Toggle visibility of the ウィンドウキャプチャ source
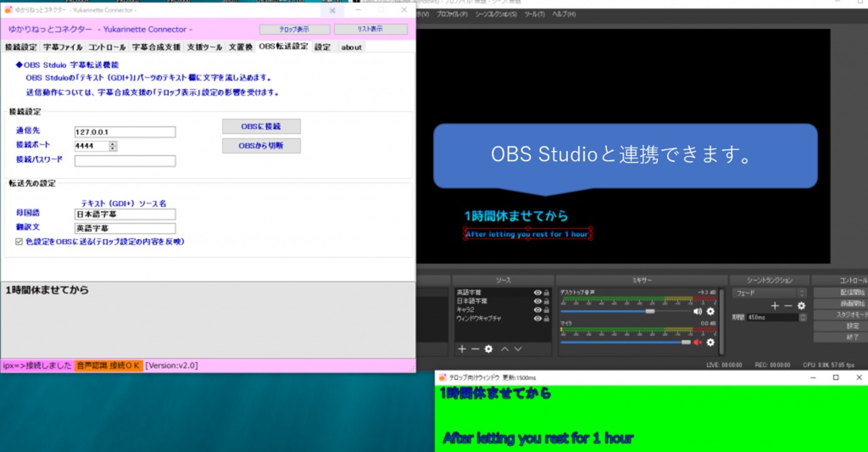The width and height of the screenshot is (868, 452). pos(537,319)
